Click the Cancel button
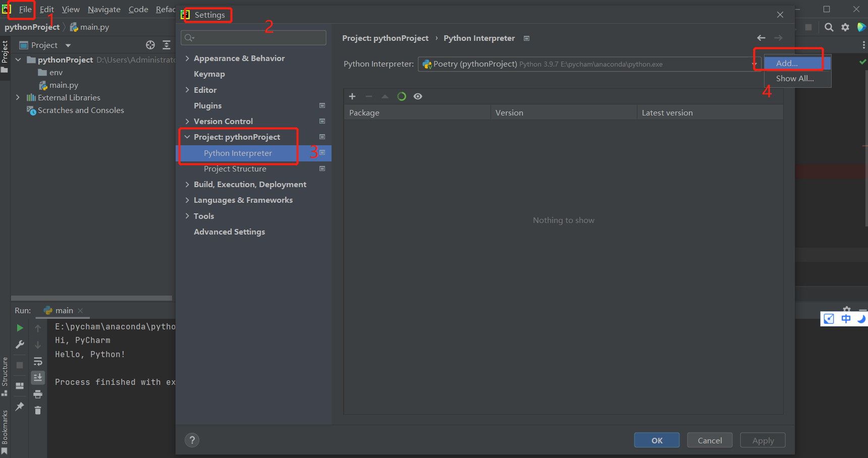This screenshot has height=458, width=868. 710,440
